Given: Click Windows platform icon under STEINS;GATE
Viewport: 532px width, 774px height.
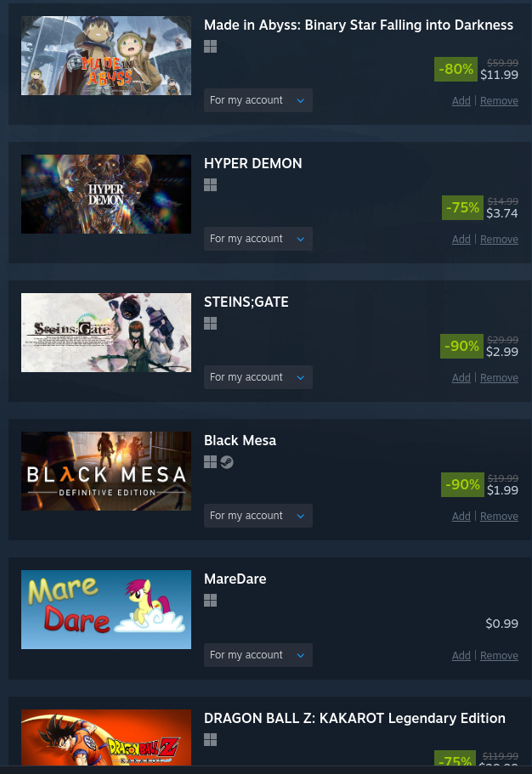Looking at the screenshot, I should 211,324.
